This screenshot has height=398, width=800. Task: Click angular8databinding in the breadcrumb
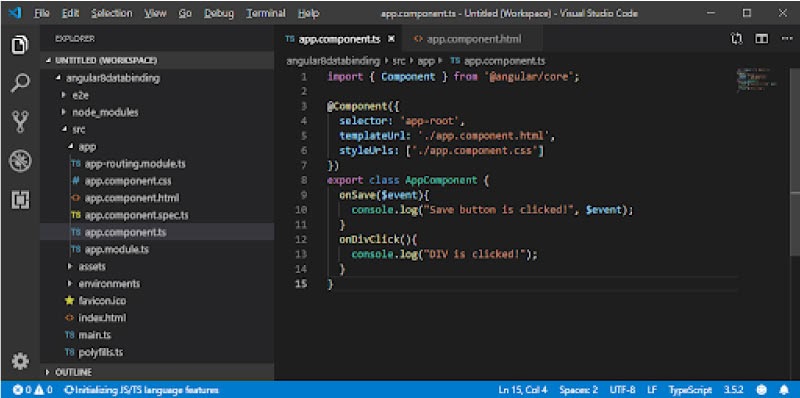333,61
